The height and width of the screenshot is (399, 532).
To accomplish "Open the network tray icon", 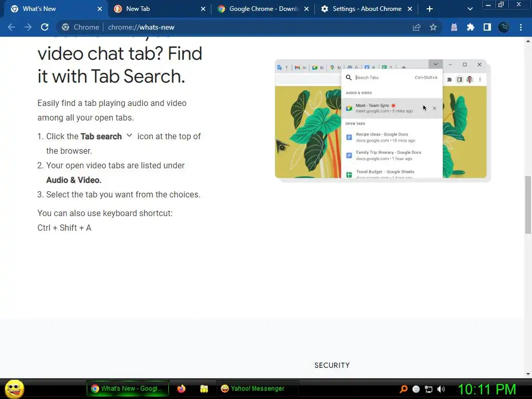I will (x=429, y=389).
